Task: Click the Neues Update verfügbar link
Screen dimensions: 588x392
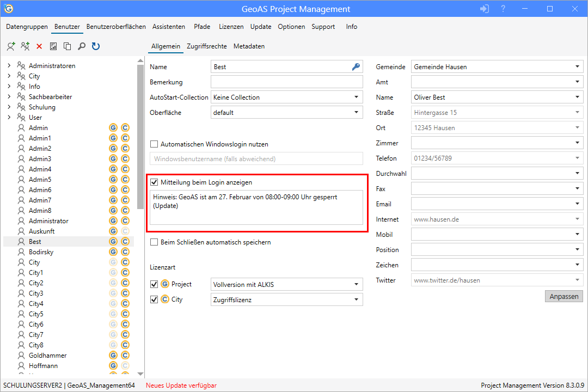Action: 181,385
